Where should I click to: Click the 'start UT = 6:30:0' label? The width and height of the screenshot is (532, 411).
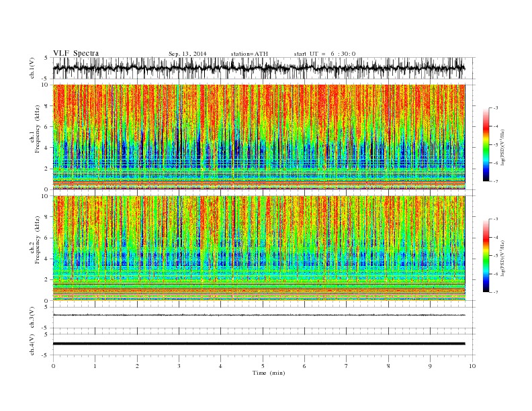324,54
